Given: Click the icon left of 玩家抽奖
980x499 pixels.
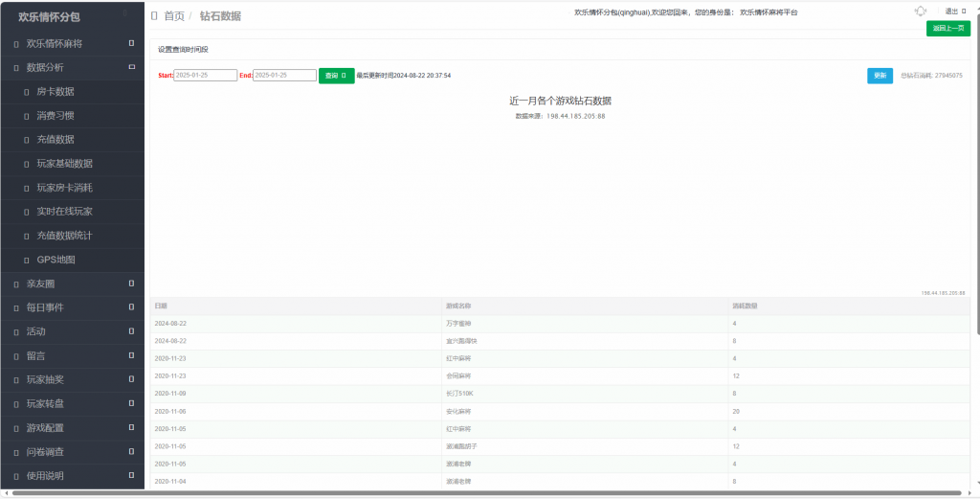Looking at the screenshot, I should coord(16,379).
